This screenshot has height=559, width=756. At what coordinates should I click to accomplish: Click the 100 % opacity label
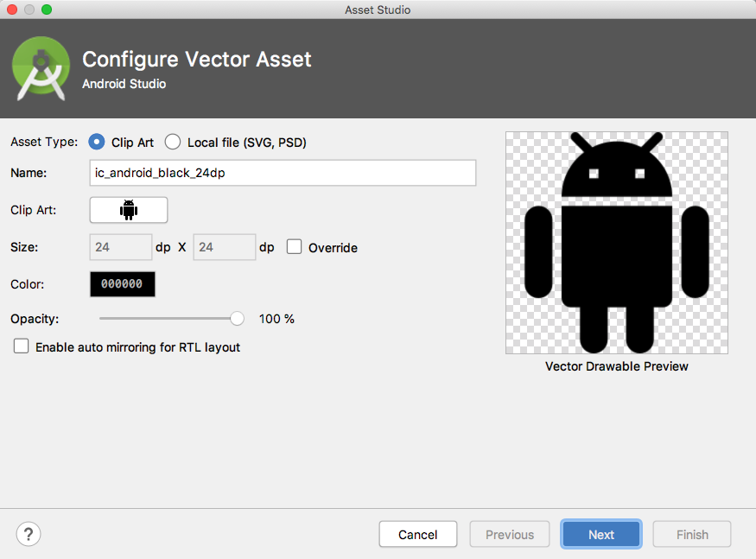277,318
